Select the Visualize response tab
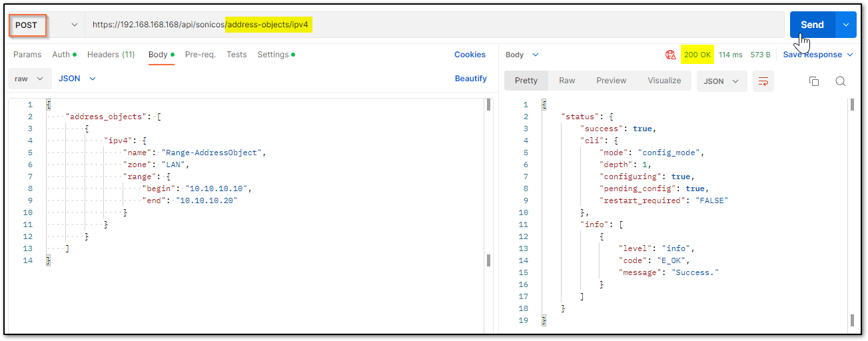868x341 pixels. coord(664,81)
